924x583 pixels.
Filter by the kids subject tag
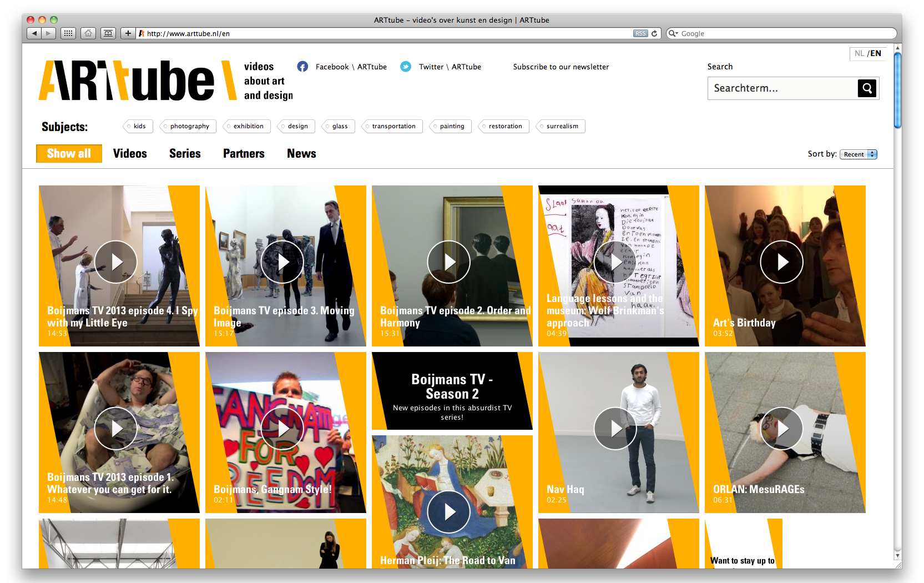(x=137, y=126)
